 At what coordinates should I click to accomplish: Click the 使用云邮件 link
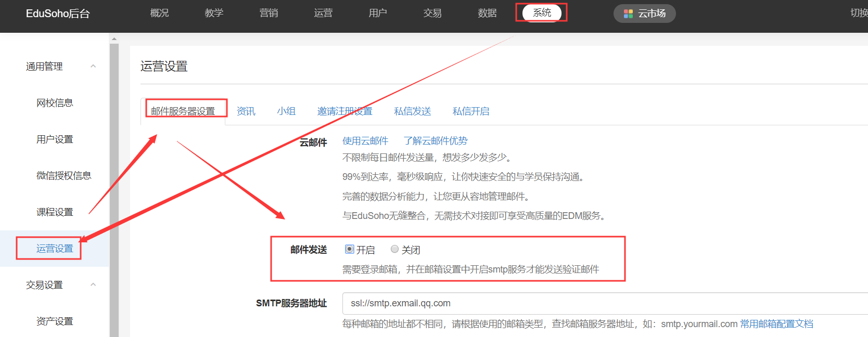pos(365,141)
